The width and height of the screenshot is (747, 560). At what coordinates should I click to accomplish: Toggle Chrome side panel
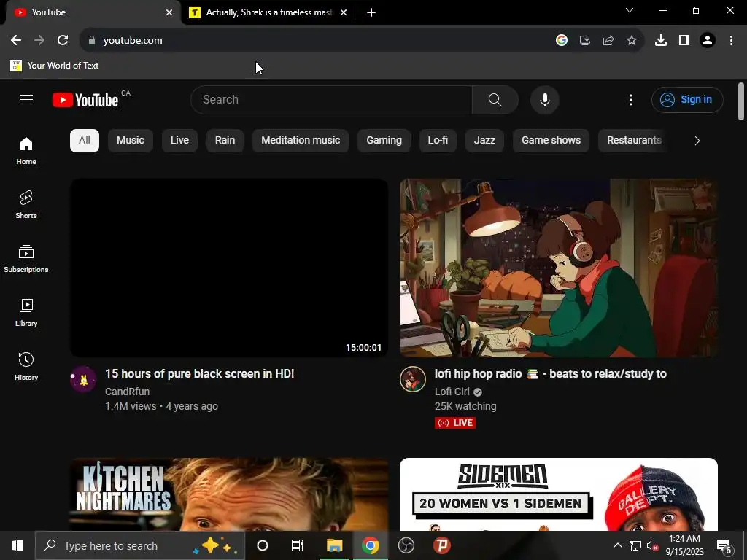click(x=684, y=41)
